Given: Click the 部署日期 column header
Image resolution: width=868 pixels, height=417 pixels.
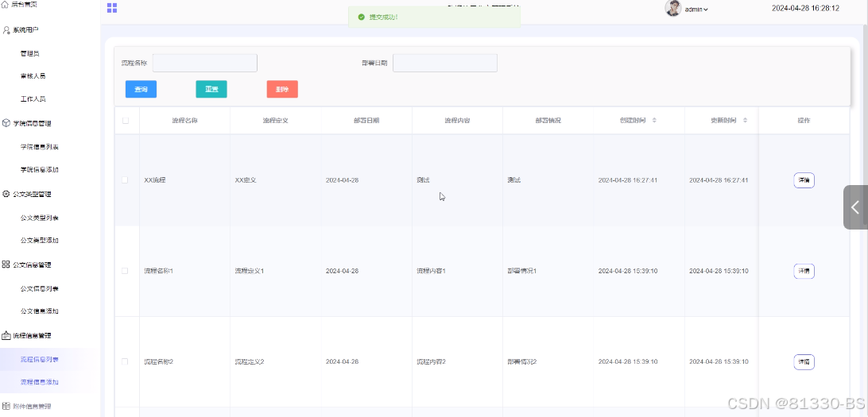Looking at the screenshot, I should pos(366,120).
